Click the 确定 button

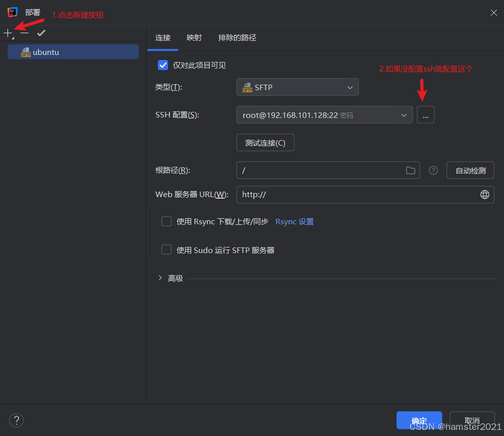[419, 420]
